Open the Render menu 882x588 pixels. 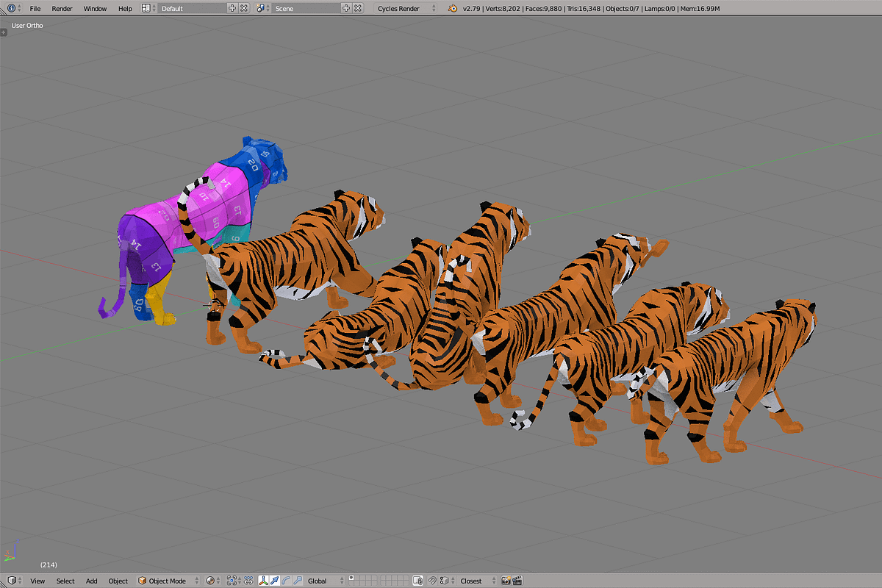(x=62, y=8)
